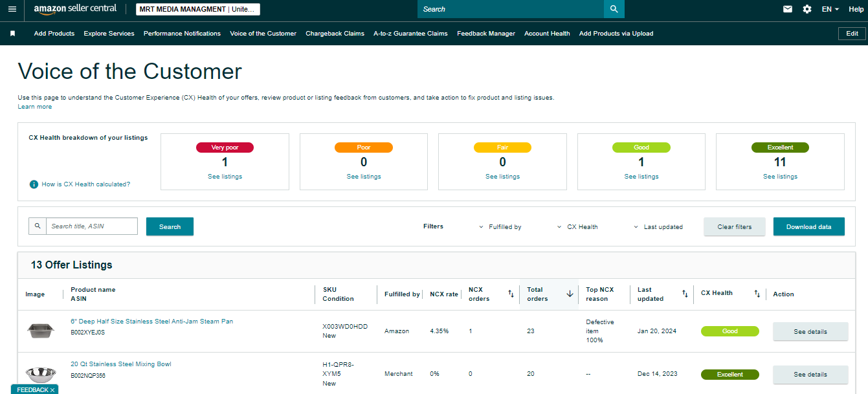The image size is (868, 394).
Task: Click the SKU Condition column header
Action: 338,294
